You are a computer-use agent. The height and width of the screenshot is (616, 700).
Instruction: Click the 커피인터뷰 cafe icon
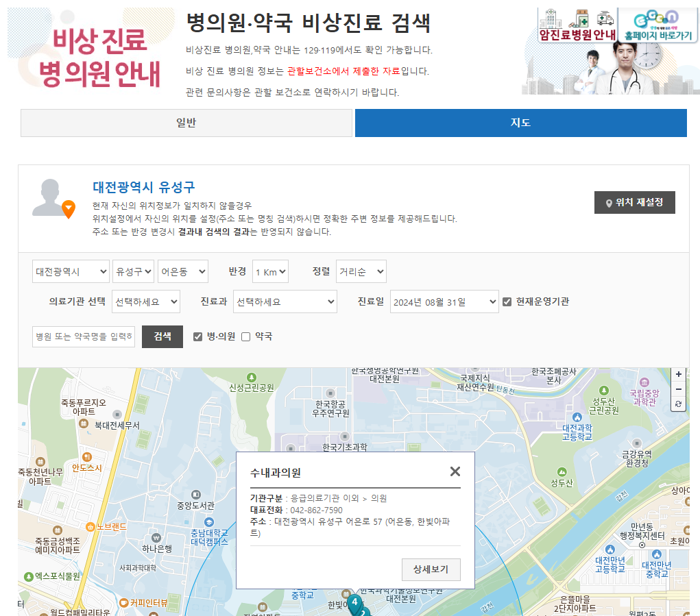pos(124,603)
